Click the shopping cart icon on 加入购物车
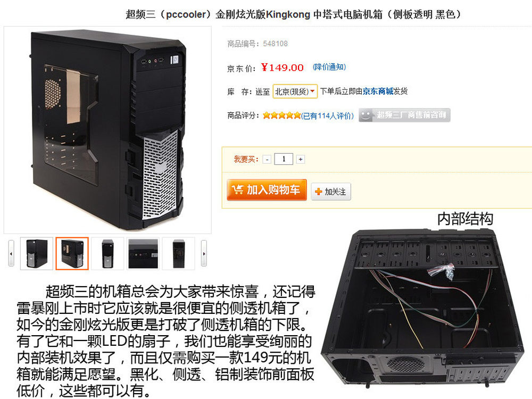 (x=237, y=189)
